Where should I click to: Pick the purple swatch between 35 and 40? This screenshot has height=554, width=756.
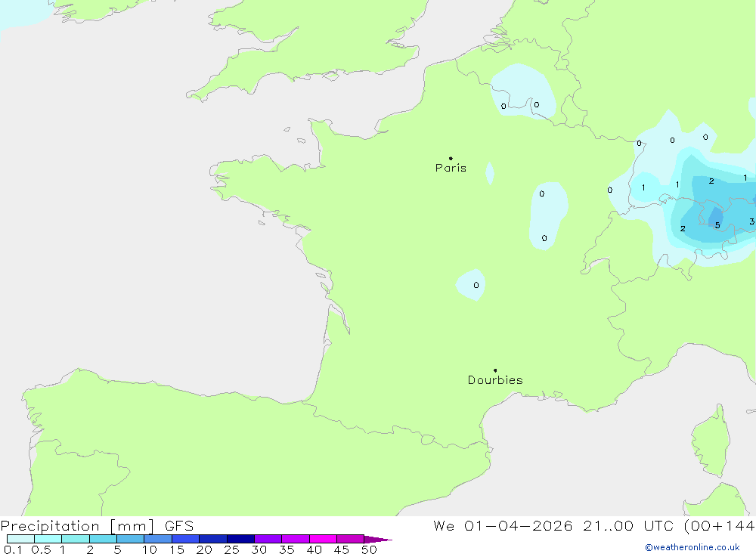295,539
